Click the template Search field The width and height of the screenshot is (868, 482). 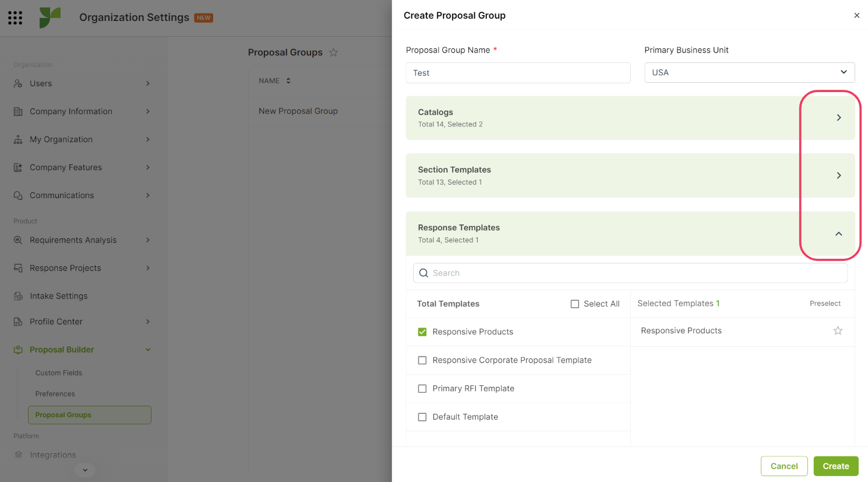(630, 273)
